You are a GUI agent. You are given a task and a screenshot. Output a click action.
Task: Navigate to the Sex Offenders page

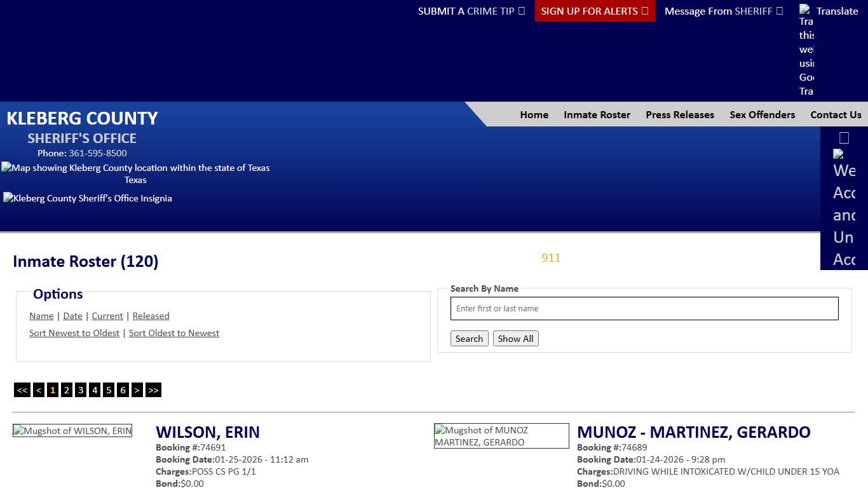762,114
